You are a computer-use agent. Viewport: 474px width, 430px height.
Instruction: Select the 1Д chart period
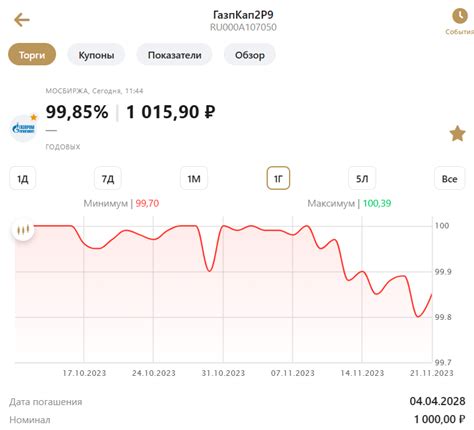tap(23, 179)
